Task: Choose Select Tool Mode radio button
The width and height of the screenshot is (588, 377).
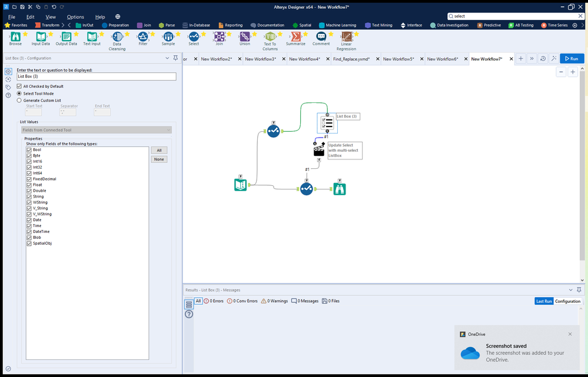Action: coord(19,94)
